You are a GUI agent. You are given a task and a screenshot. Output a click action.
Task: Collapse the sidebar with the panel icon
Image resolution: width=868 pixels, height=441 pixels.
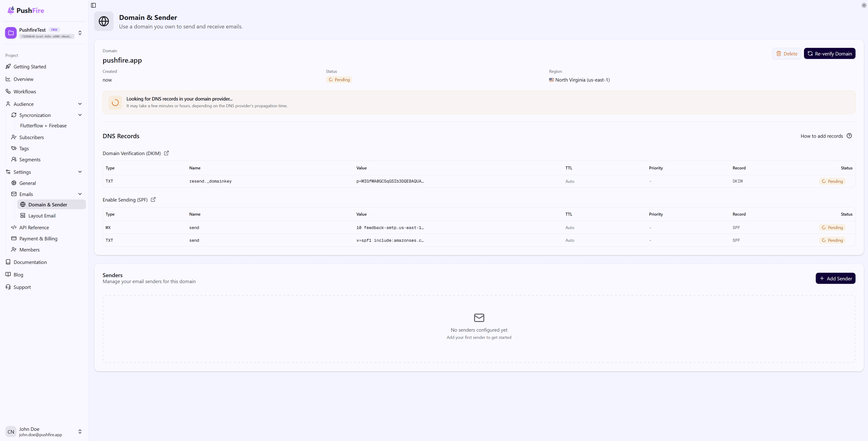coord(93,5)
